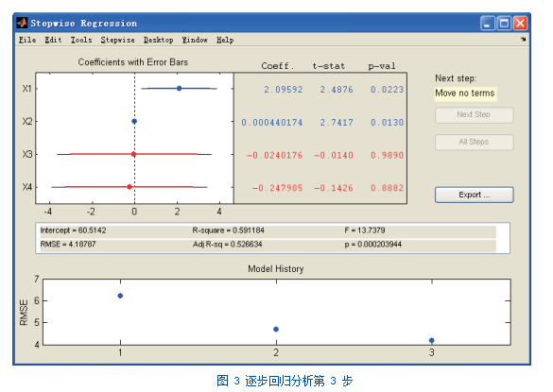Toggle the red X4 coefficient dot
The width and height of the screenshot is (553, 392).
click(x=130, y=187)
